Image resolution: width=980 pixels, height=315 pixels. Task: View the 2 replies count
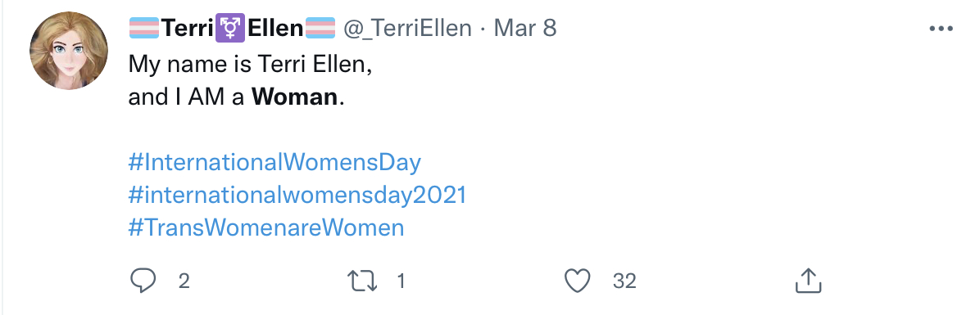(x=184, y=281)
